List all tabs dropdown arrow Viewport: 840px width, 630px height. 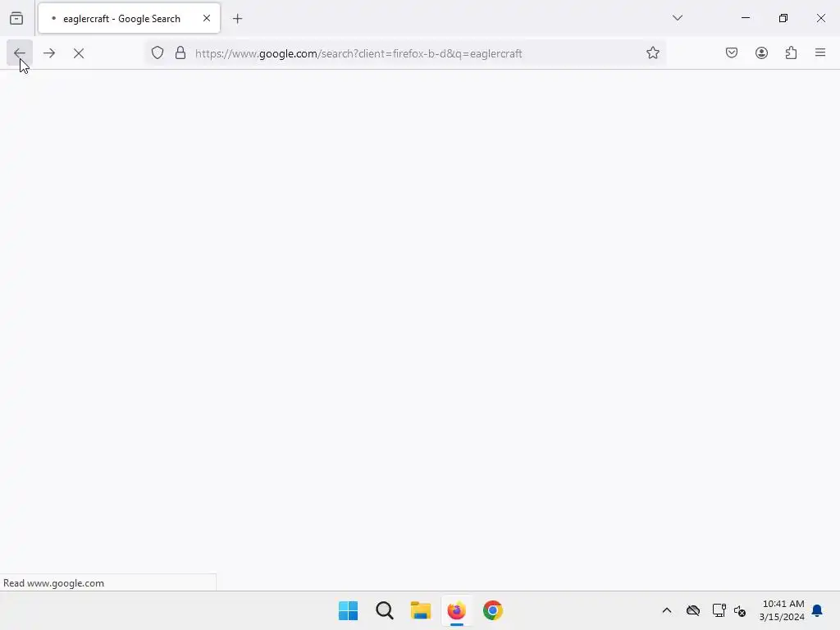678,18
